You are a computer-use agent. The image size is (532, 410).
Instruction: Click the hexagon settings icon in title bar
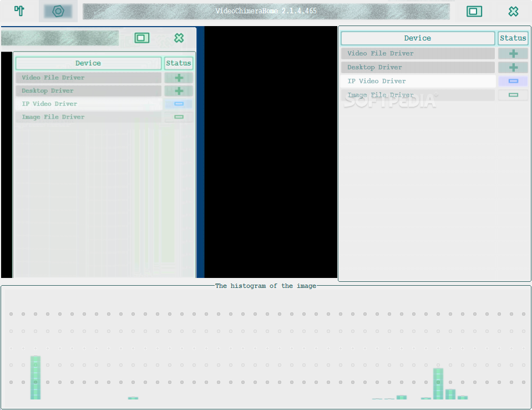(58, 11)
